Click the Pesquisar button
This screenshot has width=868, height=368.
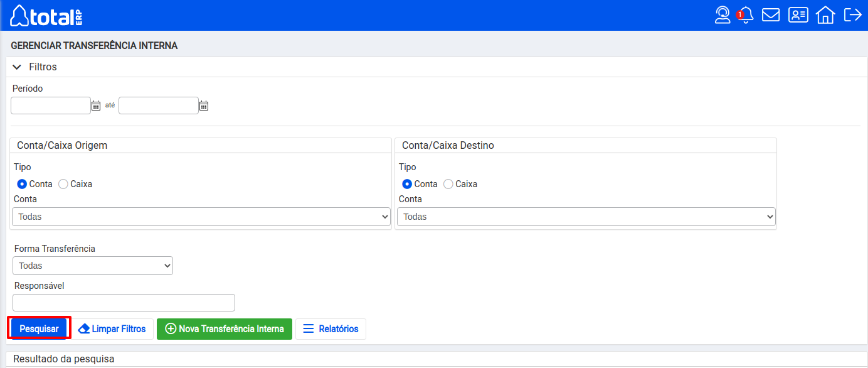pyautogui.click(x=39, y=328)
